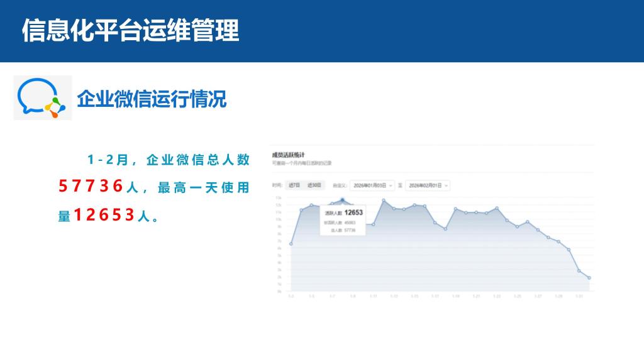Click the last data point at the chart's right end
Viewport: 644px width, 362px height.
(x=589, y=278)
